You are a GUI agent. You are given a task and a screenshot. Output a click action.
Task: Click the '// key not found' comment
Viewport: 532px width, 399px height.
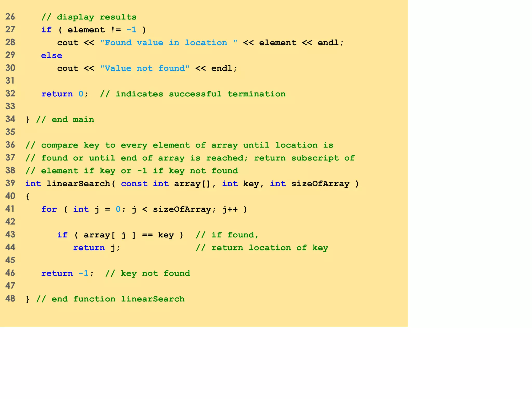[x=148, y=273]
